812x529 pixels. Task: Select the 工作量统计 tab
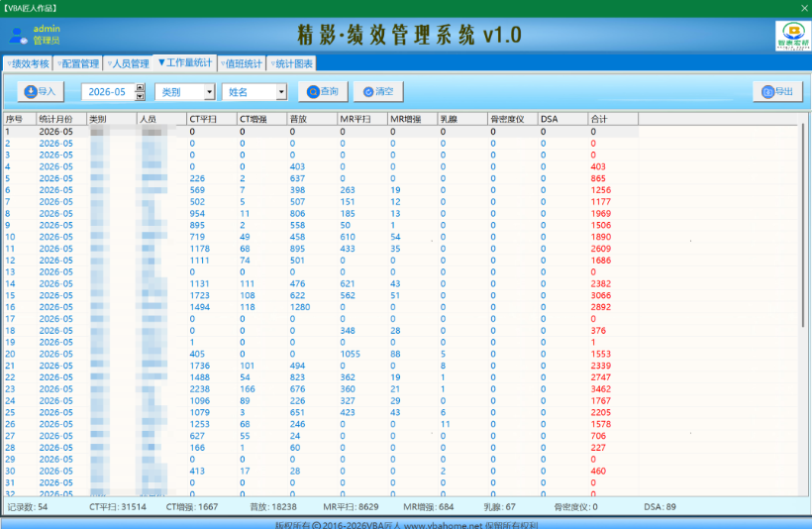(x=185, y=62)
